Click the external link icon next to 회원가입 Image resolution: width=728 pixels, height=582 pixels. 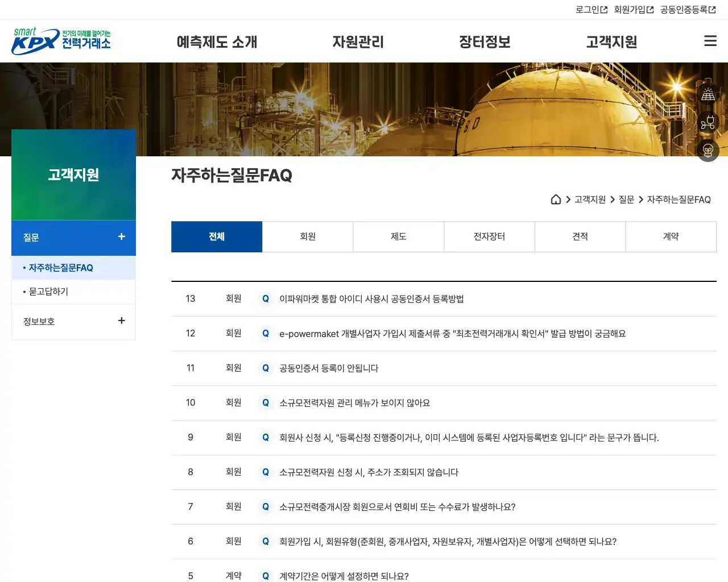click(651, 9)
